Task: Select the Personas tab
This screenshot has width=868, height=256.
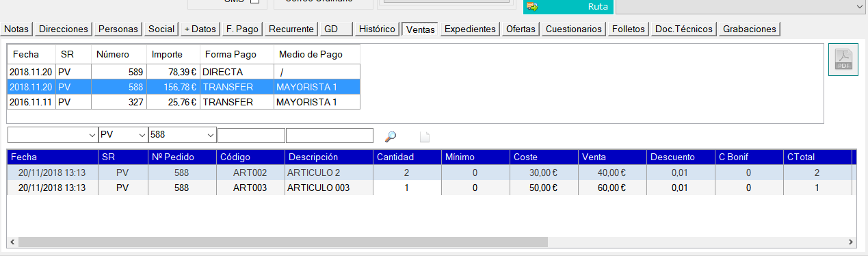Action: pyautogui.click(x=119, y=29)
